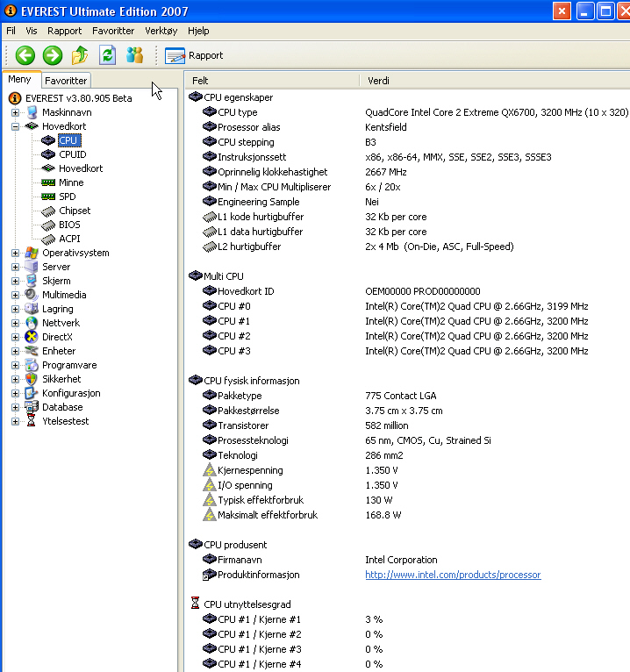Expand the Operativsystem tree node
This screenshot has height=672, width=630.
tap(16, 254)
